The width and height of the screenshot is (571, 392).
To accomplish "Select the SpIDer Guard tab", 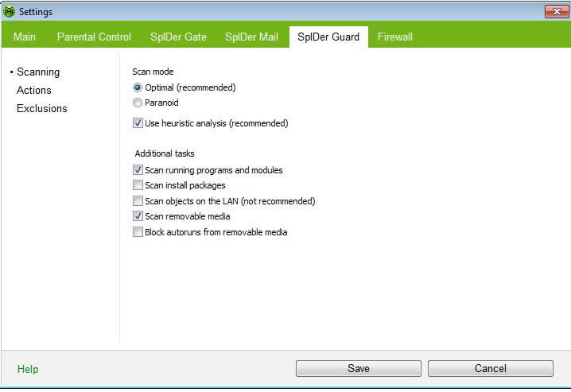I will click(x=328, y=37).
